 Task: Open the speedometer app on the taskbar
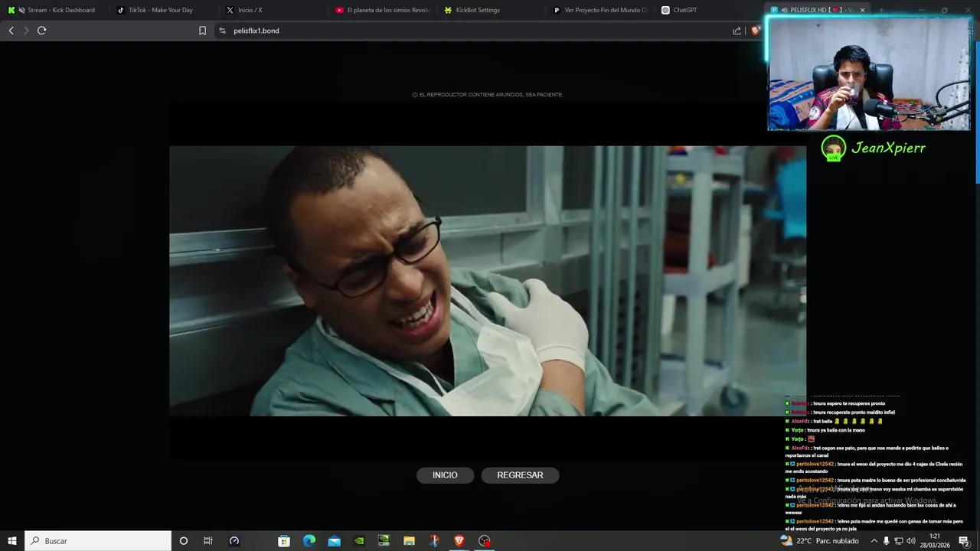click(x=234, y=541)
